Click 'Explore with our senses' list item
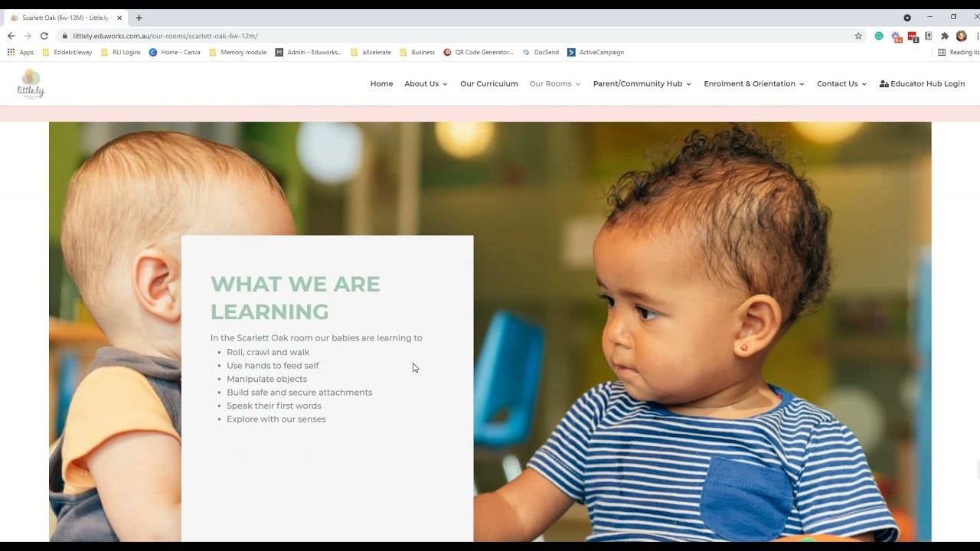The height and width of the screenshot is (551, 980). pyautogui.click(x=276, y=419)
